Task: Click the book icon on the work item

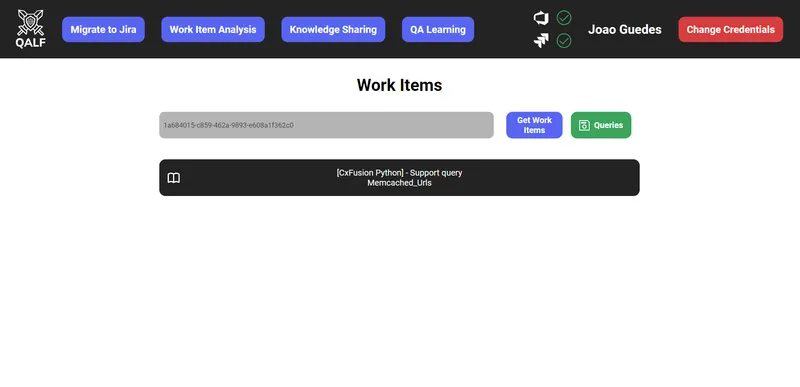Action: coord(174,178)
